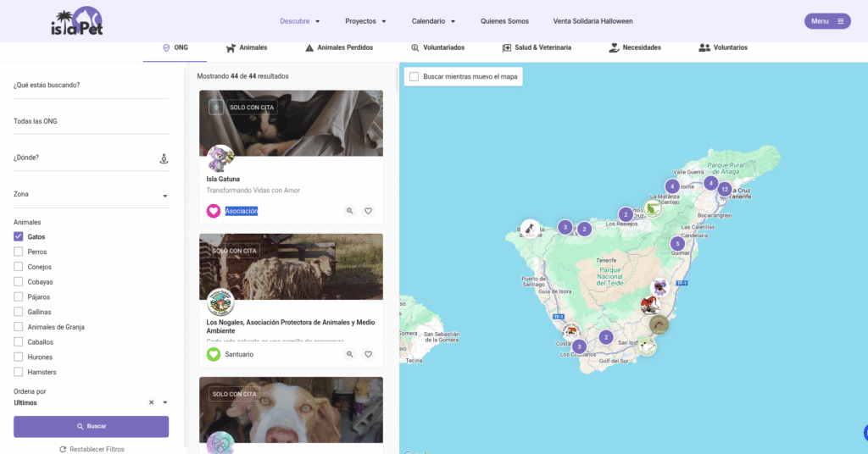Clear the Ordena por selection with X
The width and height of the screenshot is (868, 454).
coord(151,402)
